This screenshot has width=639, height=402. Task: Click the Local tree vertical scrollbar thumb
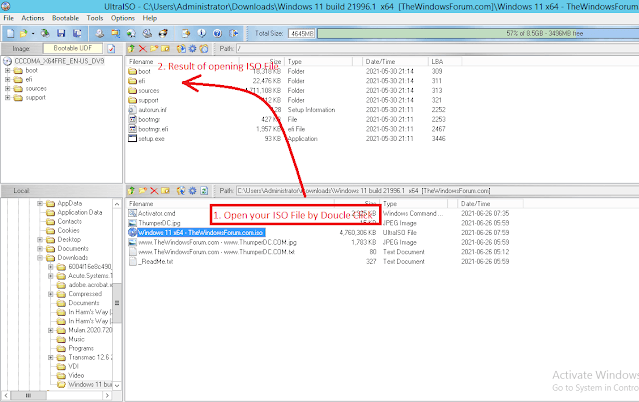tap(117, 303)
